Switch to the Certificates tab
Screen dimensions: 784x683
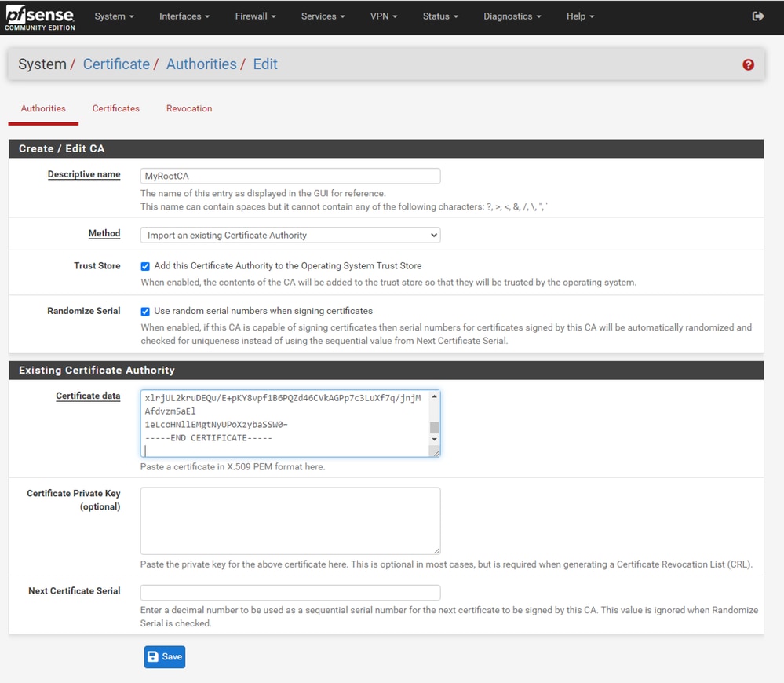click(115, 108)
